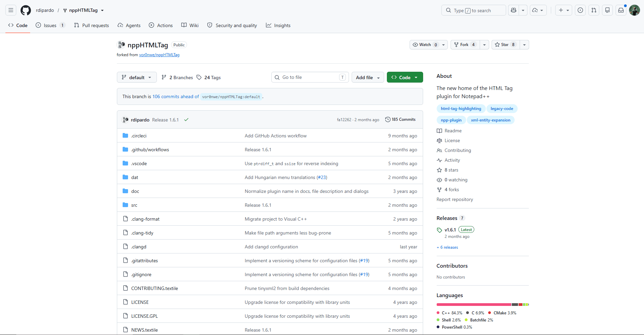Switch to the Code tab
This screenshot has height=335, width=644.
[x=18, y=25]
